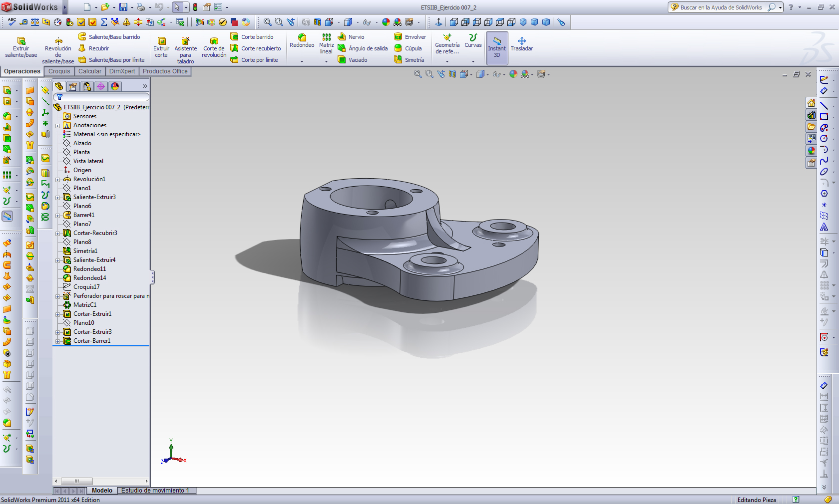Select the Operaciones tab
This screenshot has width=839, height=504.
[22, 71]
